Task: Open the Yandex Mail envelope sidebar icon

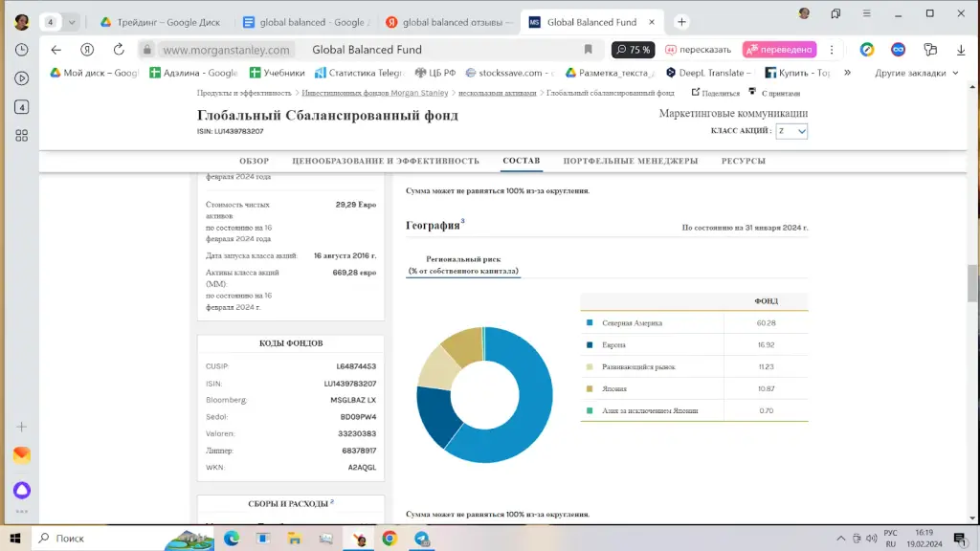Action: click(21, 454)
